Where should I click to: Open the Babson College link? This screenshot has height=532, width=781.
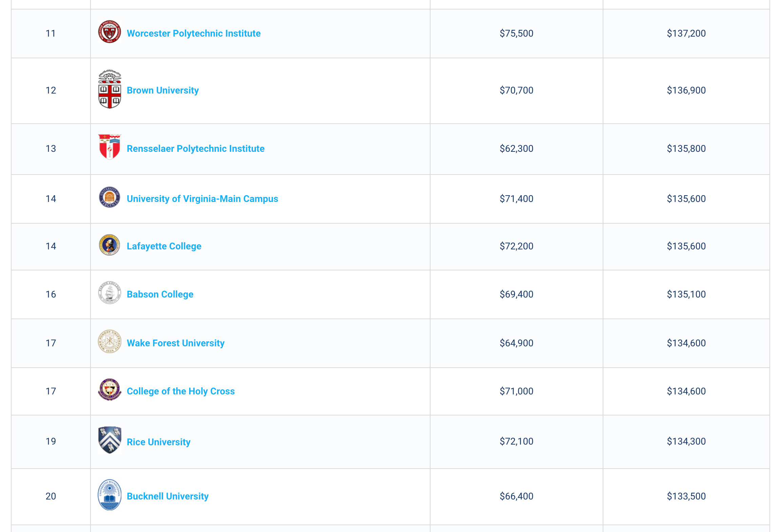[160, 294]
